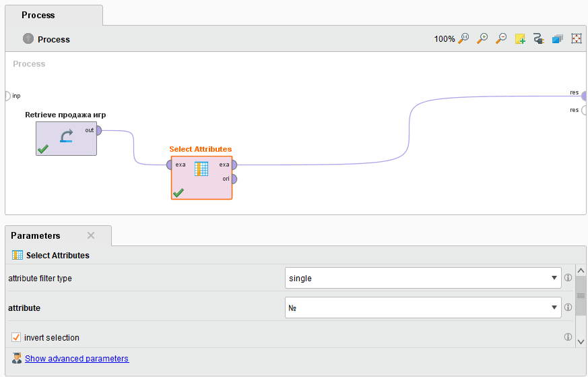The height and width of the screenshot is (377, 588).
Task: Select the Retrieve продажа игр operator
Action: pyautogui.click(x=67, y=138)
